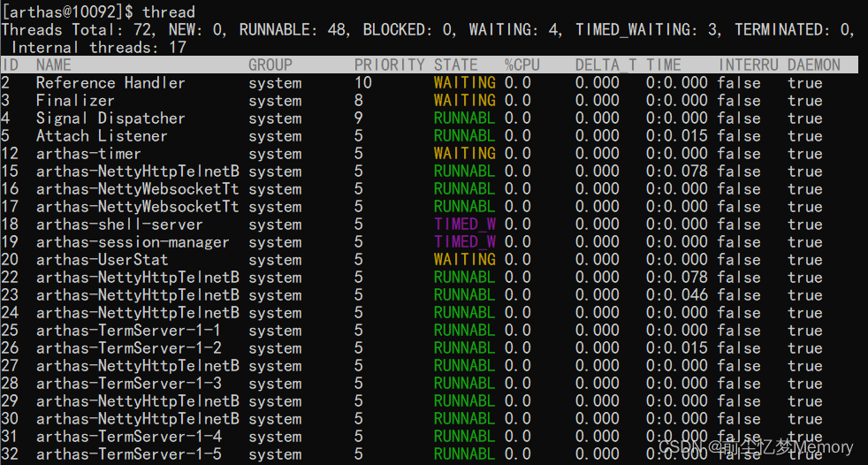This screenshot has width=868, height=465.
Task: Click the "system" group of Finalizer row
Action: [x=275, y=100]
